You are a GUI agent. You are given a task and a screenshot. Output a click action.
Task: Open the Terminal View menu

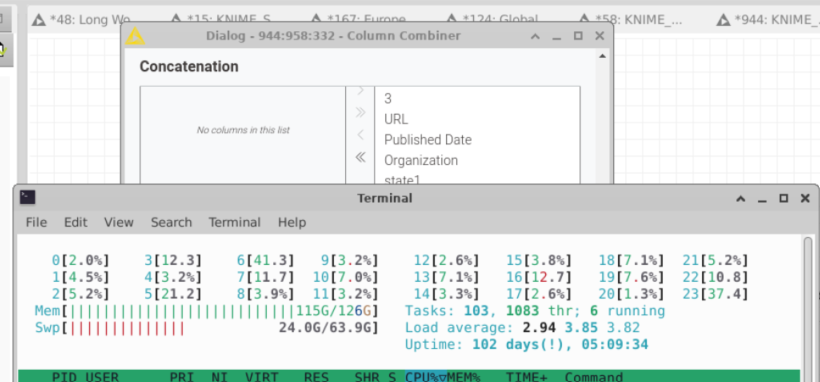click(119, 222)
